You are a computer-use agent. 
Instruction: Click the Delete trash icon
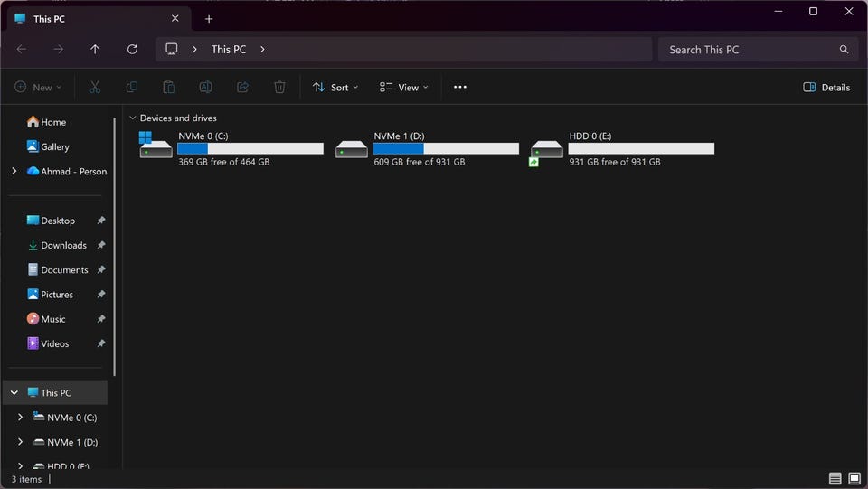[279, 87]
